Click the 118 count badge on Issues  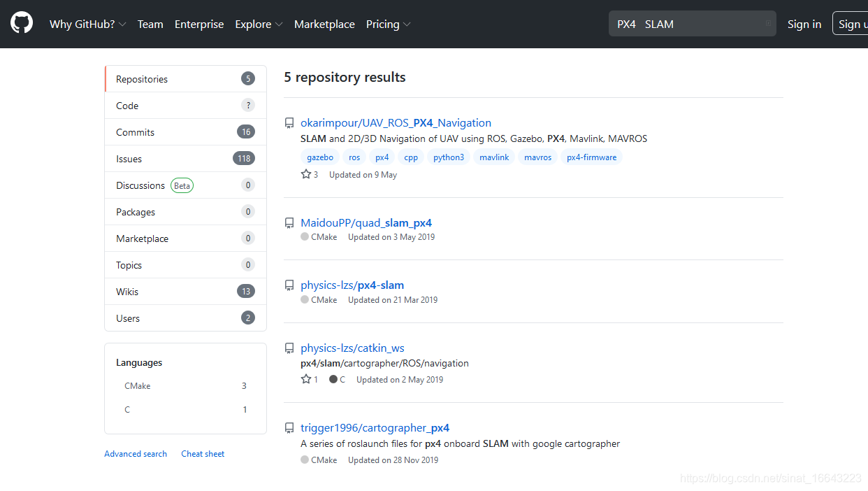coord(244,159)
